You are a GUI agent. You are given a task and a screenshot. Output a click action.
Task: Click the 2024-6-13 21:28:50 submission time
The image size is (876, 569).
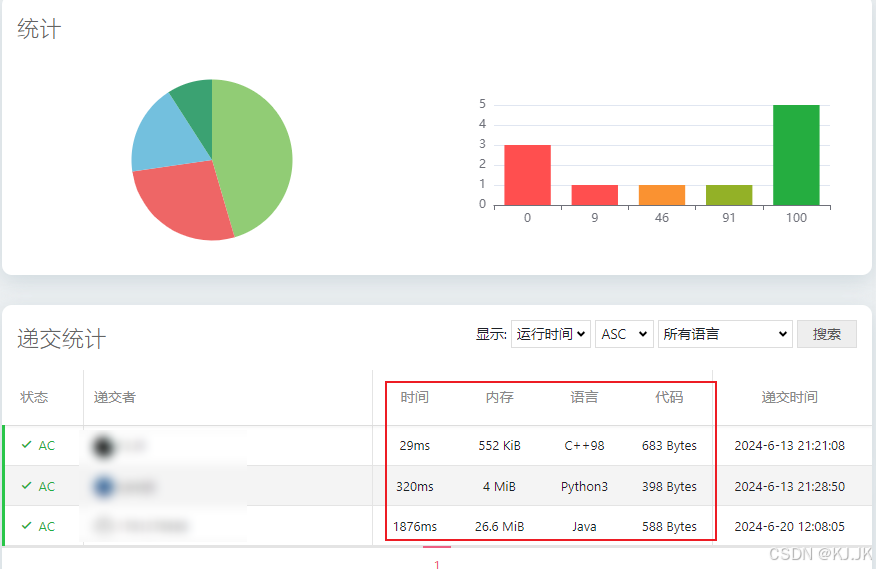(789, 486)
